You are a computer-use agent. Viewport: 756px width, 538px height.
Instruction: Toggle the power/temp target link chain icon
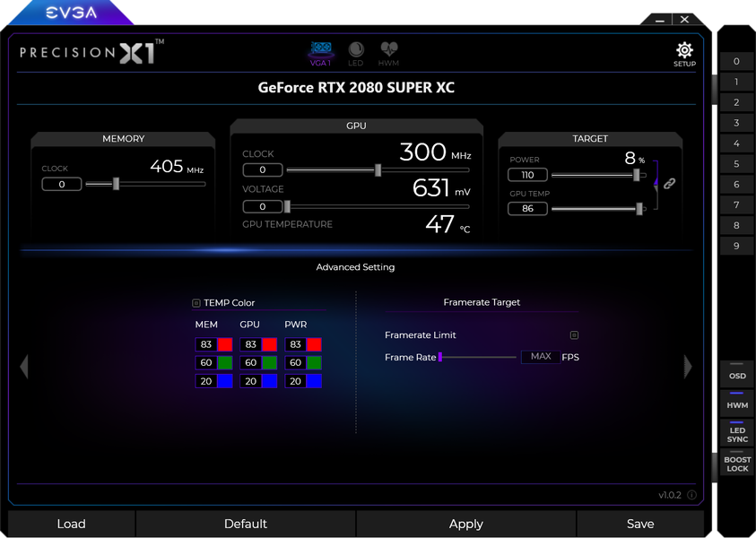click(669, 183)
